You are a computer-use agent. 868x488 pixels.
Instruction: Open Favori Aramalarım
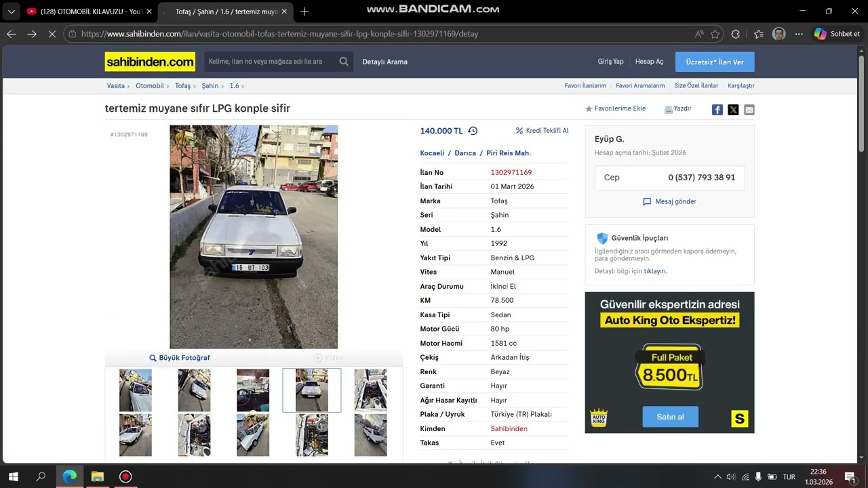[x=640, y=86]
